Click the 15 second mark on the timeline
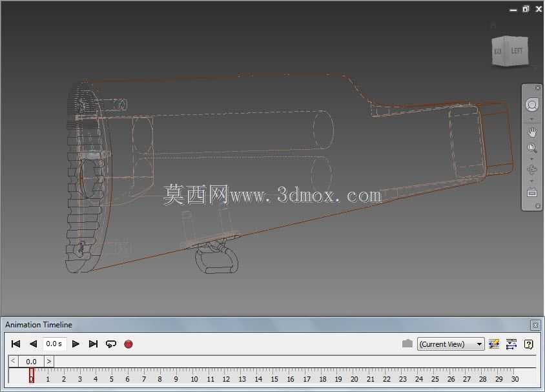This screenshot has height=392, width=545. [x=274, y=379]
